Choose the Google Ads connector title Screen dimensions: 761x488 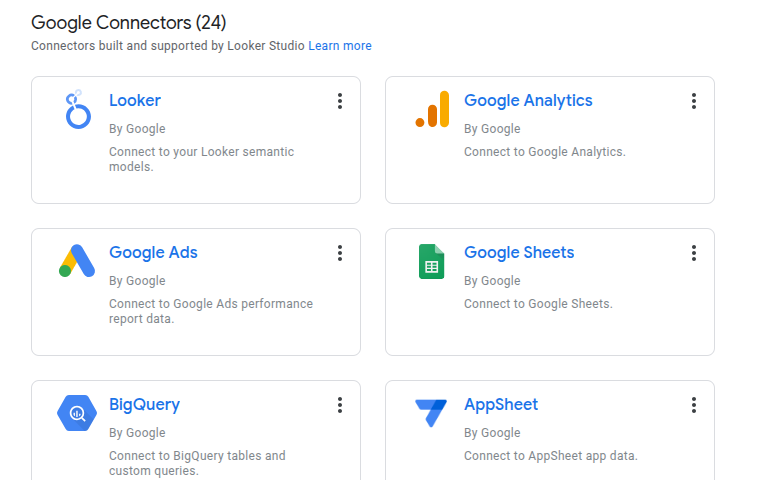[153, 252]
